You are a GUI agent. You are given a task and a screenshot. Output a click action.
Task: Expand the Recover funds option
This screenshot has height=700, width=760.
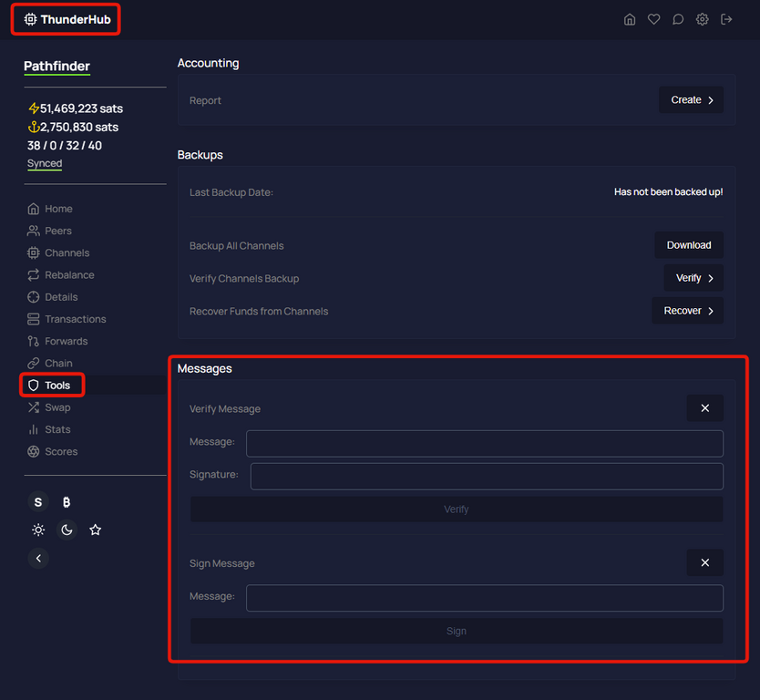coord(687,311)
